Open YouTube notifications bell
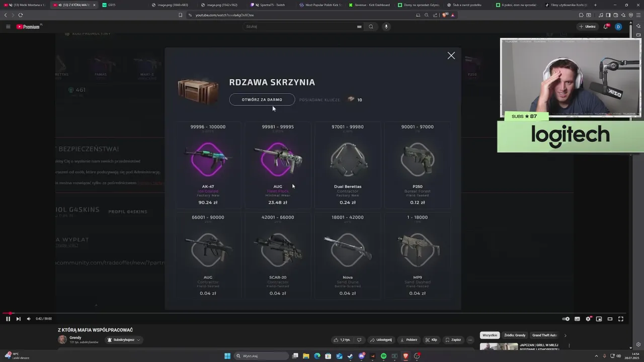 606,27
